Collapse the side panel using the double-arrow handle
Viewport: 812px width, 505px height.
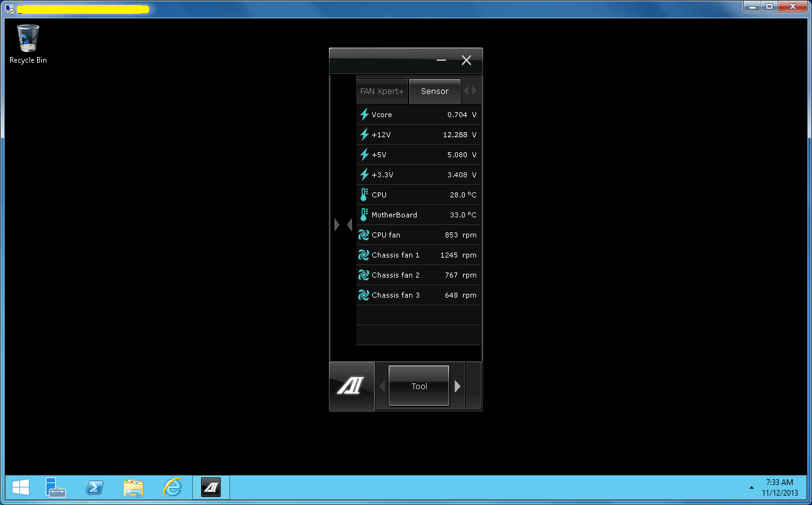[x=343, y=224]
